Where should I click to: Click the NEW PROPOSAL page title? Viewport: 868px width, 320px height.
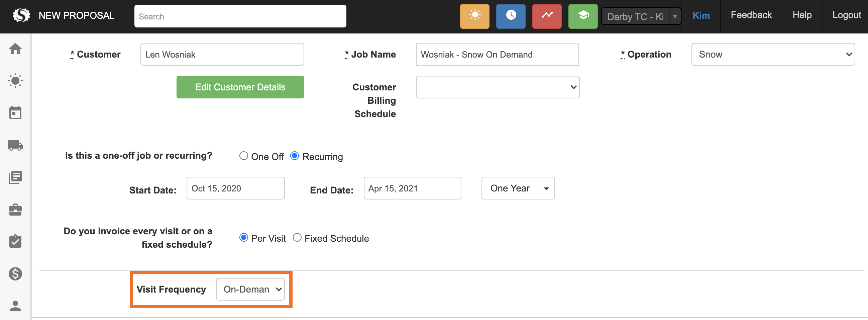pyautogui.click(x=77, y=15)
